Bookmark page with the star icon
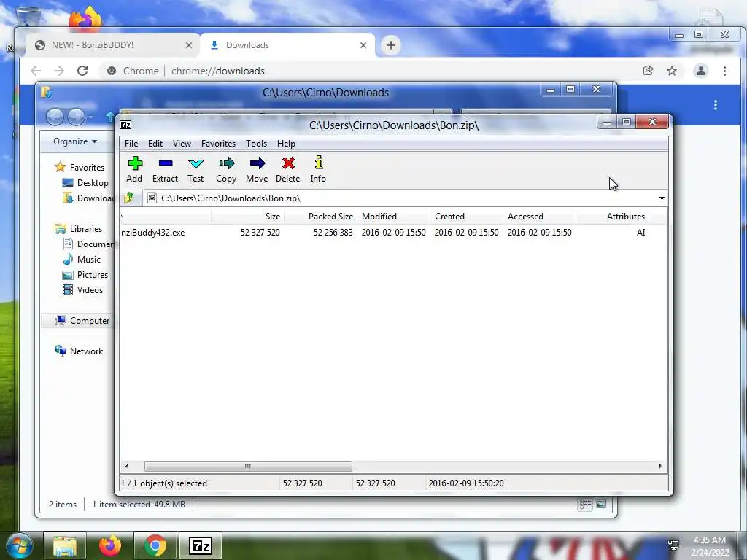 tap(672, 71)
